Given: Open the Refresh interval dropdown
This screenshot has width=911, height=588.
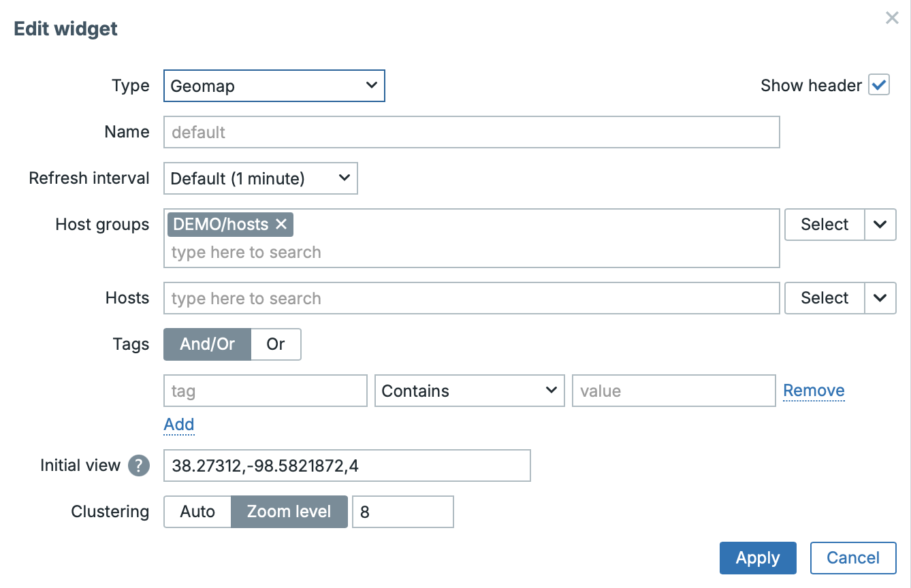Looking at the screenshot, I should click(x=260, y=178).
